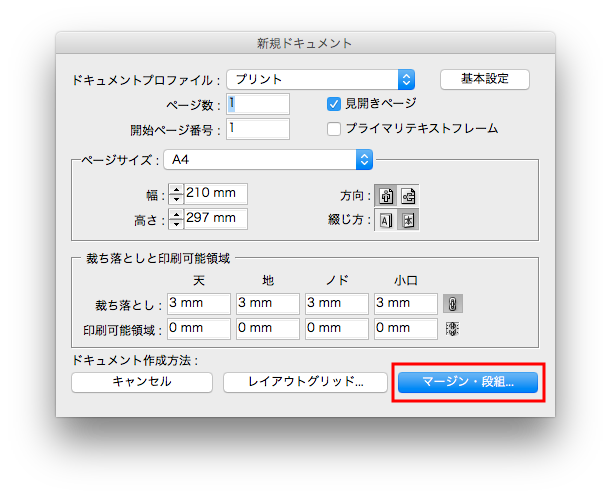Enable the プライマリテキストフレーム checkbox
Viewport: 611px width, 497px height.
click(335, 128)
